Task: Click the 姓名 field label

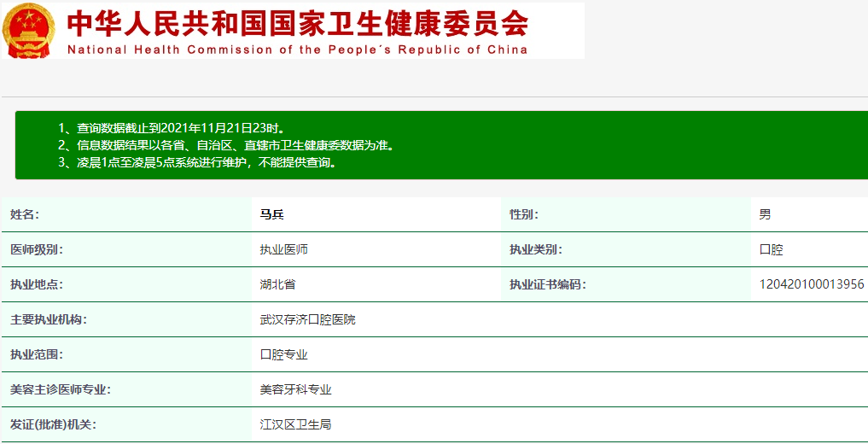Action: tap(25, 214)
